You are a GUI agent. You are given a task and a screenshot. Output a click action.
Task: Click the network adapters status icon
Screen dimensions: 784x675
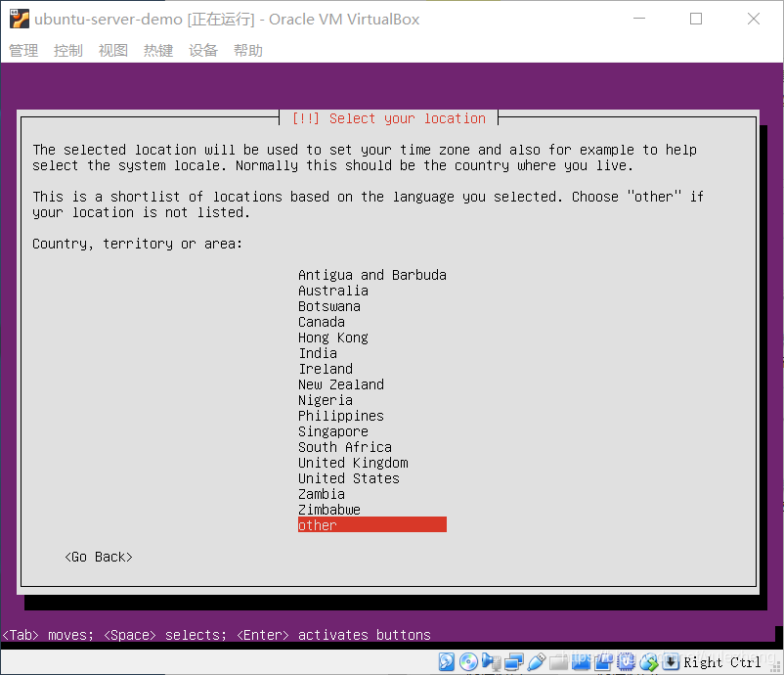point(514,661)
